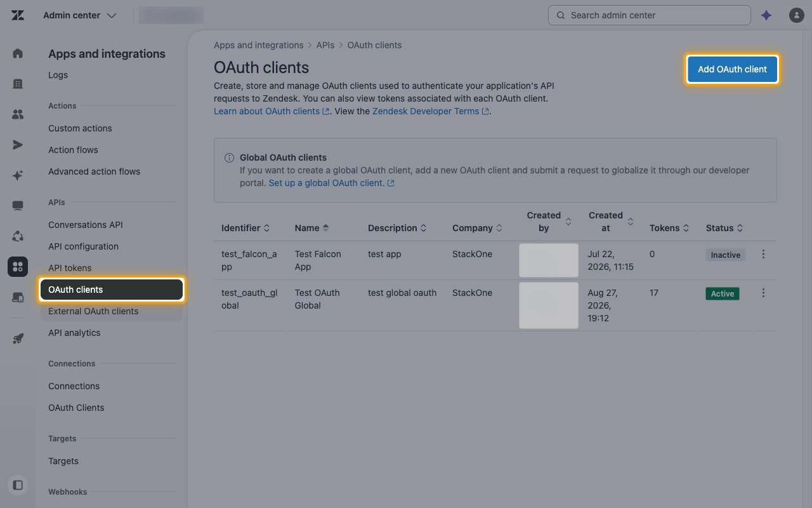Open External OAuth clients menu item

93,311
